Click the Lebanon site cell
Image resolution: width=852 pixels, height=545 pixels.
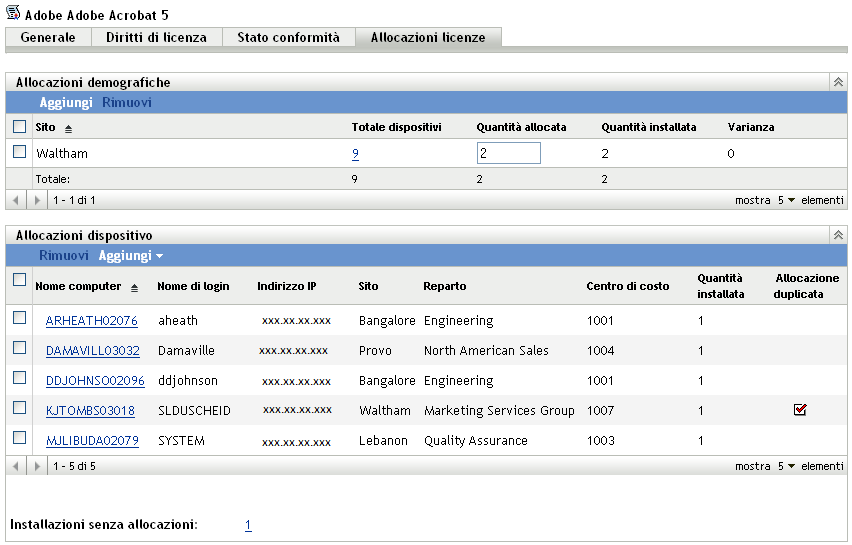[x=383, y=440]
